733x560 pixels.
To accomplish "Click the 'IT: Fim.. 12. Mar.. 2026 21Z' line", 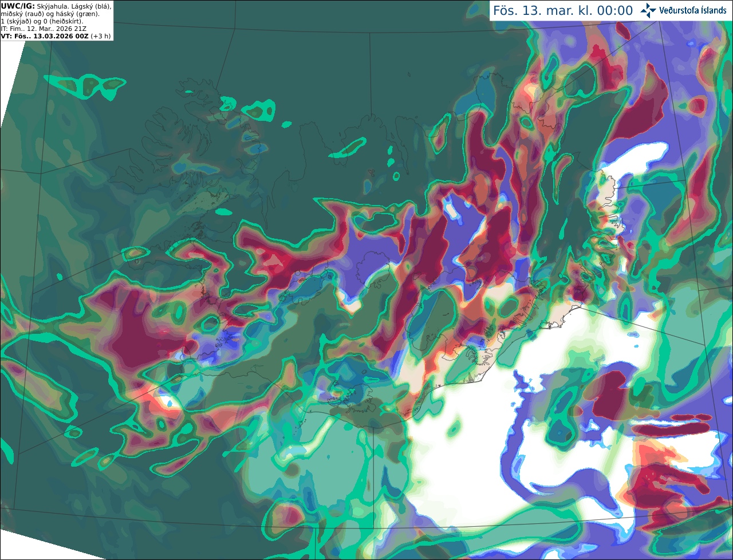I will point(45,29).
